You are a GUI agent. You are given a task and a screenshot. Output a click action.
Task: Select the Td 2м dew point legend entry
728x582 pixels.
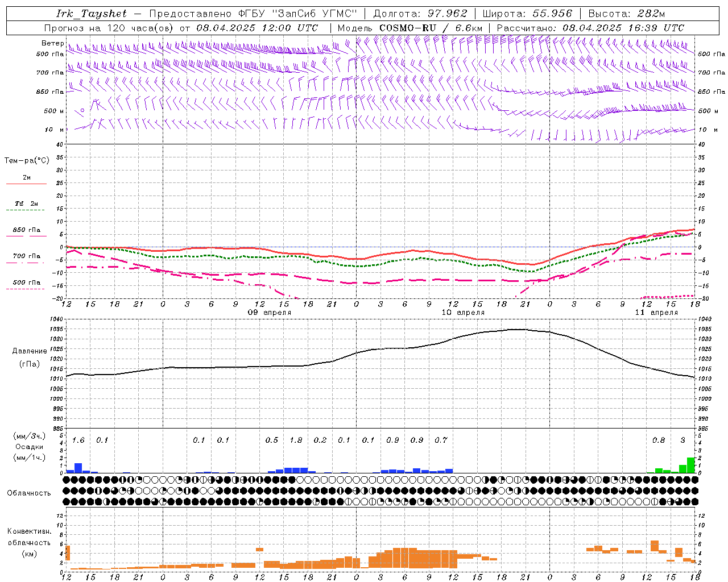tap(27, 203)
